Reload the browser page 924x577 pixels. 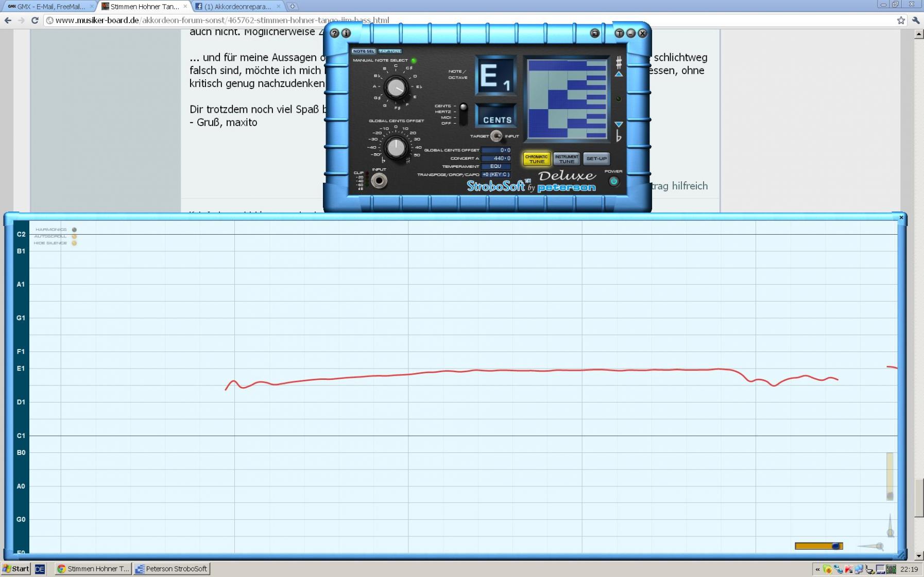coord(35,20)
